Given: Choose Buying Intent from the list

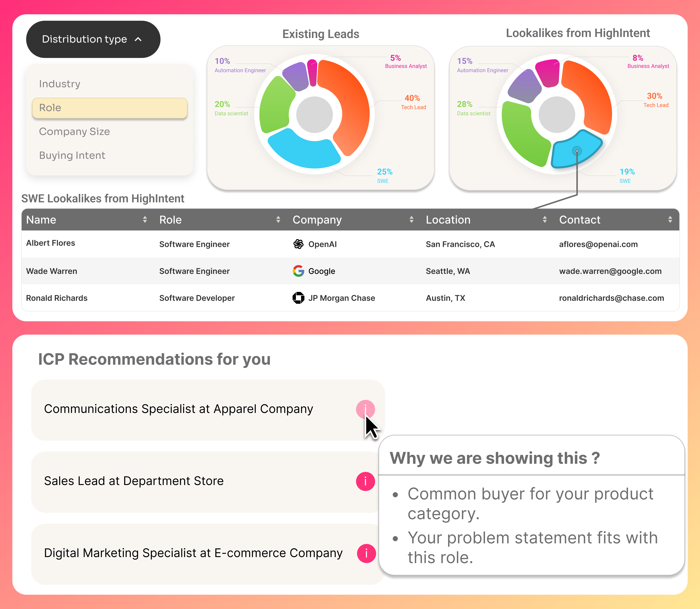Looking at the screenshot, I should 72,155.
